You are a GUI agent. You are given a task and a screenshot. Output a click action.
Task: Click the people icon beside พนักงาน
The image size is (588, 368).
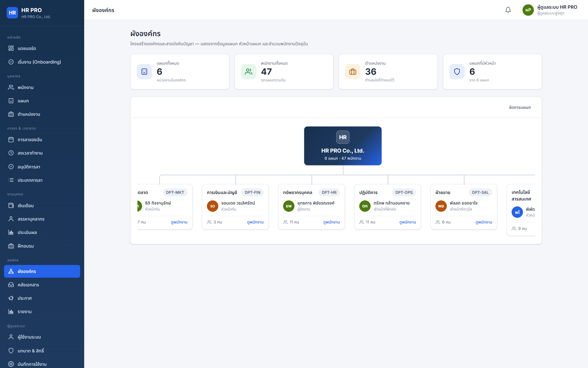pyautogui.click(x=11, y=87)
